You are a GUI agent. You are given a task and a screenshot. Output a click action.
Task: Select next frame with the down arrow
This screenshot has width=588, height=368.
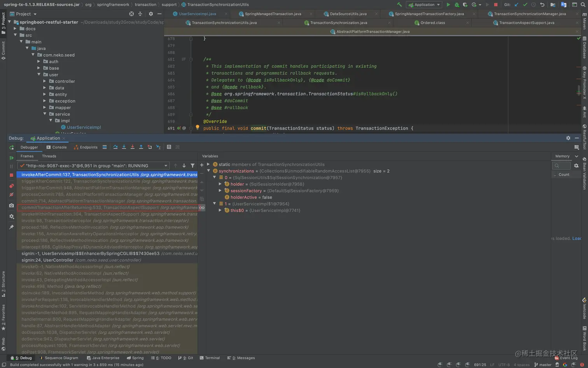point(184,166)
